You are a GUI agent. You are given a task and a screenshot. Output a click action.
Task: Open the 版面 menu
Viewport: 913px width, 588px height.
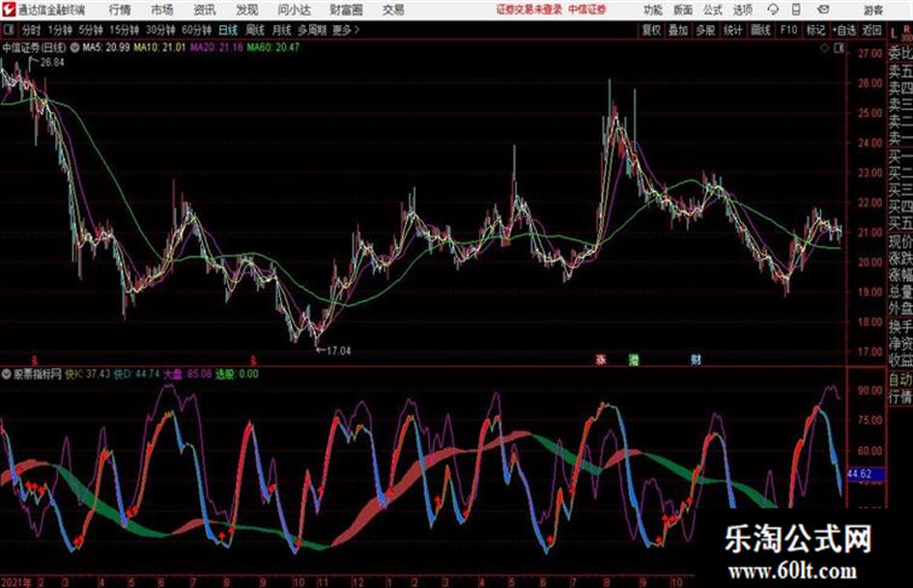coord(682,10)
